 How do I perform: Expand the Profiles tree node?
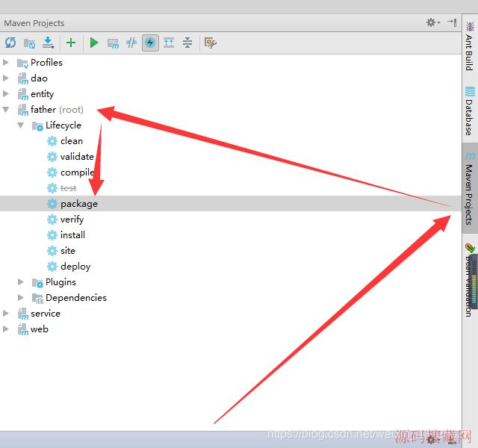[7, 63]
